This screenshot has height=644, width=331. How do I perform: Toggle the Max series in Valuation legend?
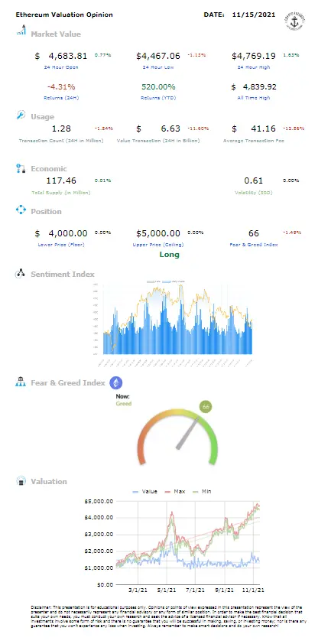point(174,491)
